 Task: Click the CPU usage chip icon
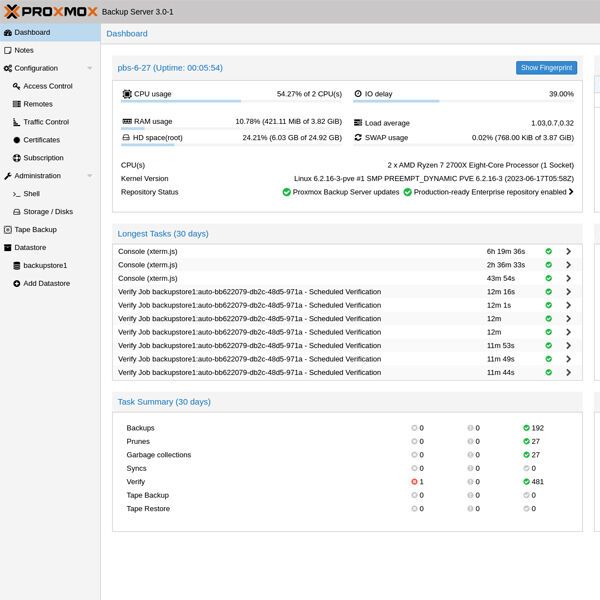[x=127, y=94]
